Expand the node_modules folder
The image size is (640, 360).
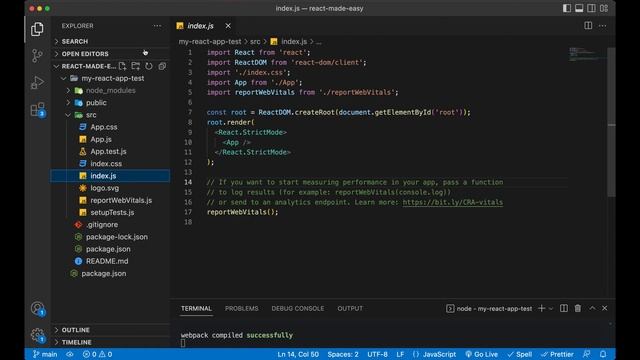point(110,91)
